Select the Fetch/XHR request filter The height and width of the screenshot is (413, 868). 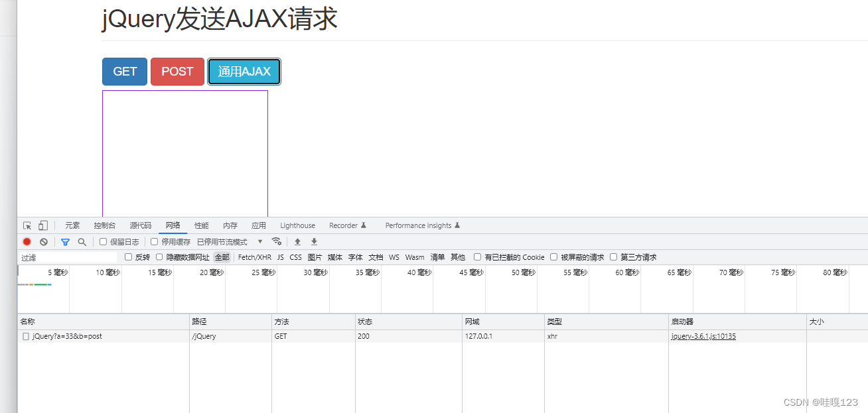[254, 257]
